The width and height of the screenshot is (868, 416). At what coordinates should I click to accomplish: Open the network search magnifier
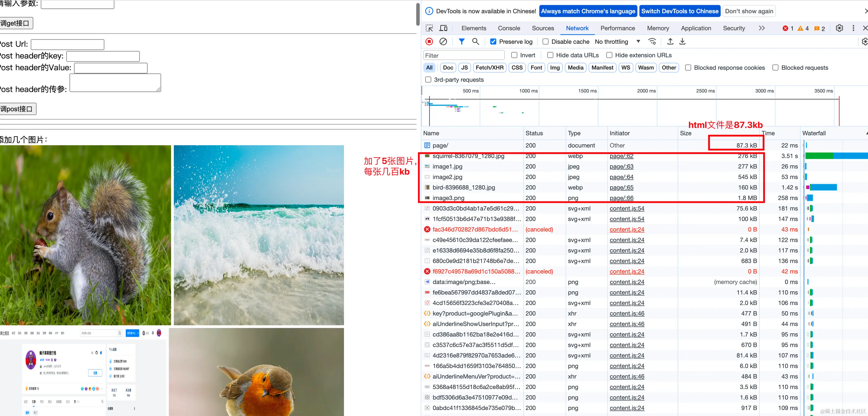pyautogui.click(x=475, y=41)
